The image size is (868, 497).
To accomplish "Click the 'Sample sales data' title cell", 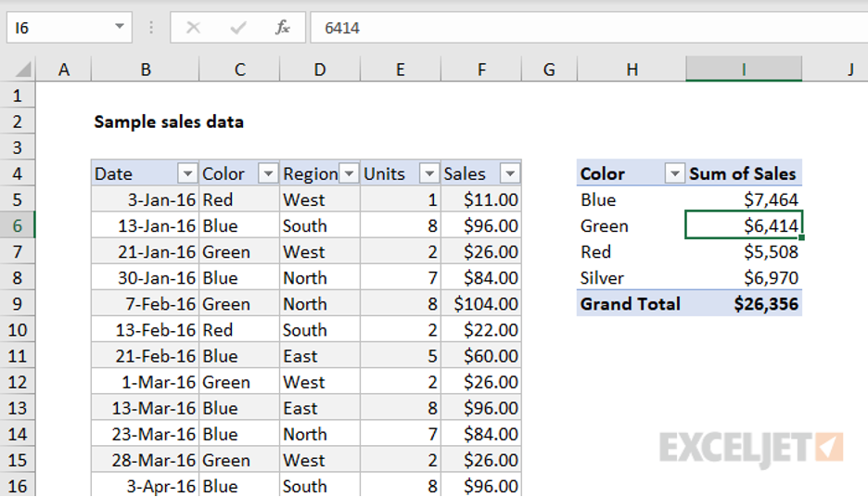I will (x=169, y=121).
